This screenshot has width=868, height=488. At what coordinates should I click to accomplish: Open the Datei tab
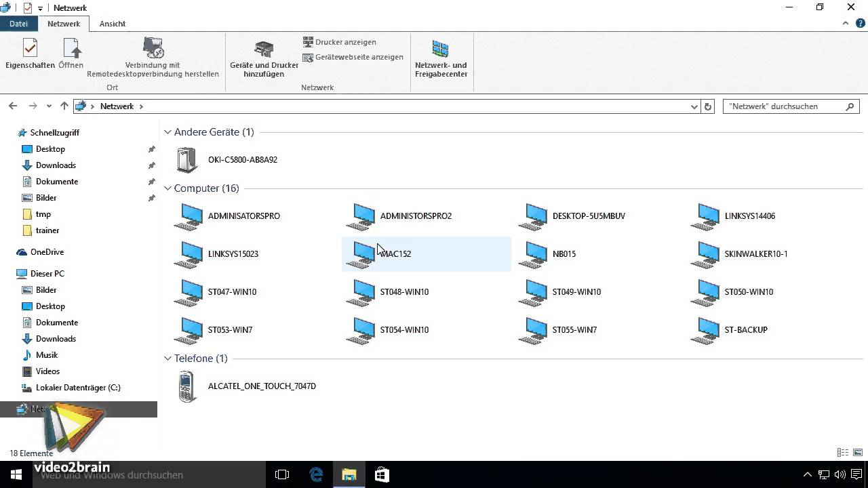(19, 24)
